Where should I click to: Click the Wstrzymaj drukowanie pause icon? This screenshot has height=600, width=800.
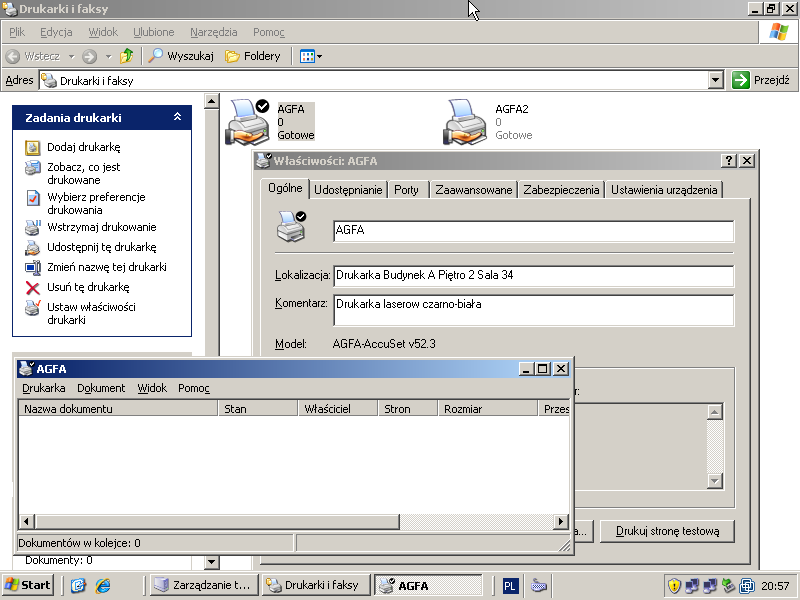[33, 228]
